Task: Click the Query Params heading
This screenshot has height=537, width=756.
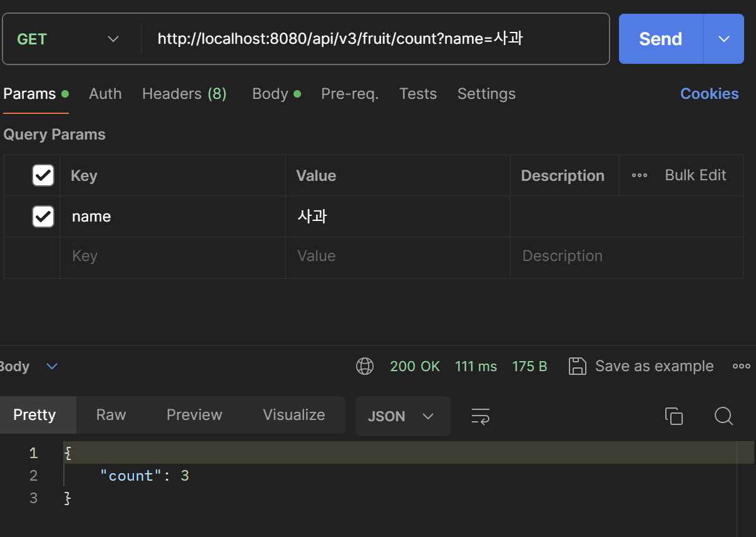Action: [x=54, y=135]
